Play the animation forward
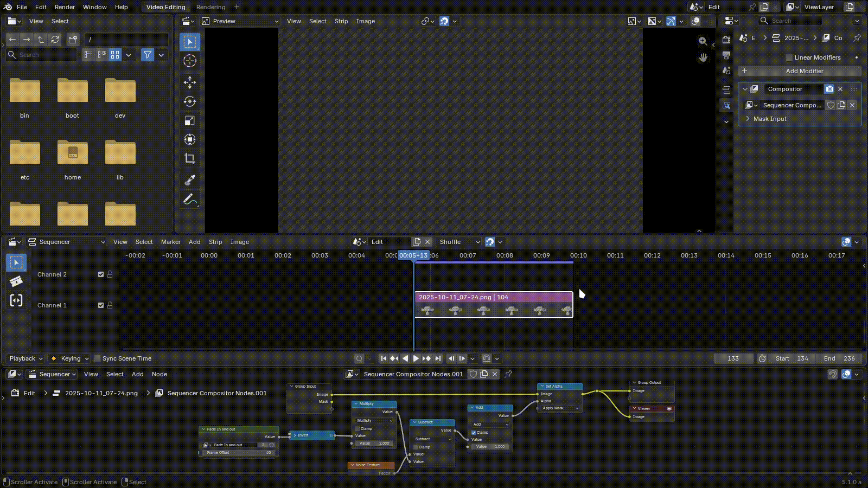 click(x=416, y=358)
